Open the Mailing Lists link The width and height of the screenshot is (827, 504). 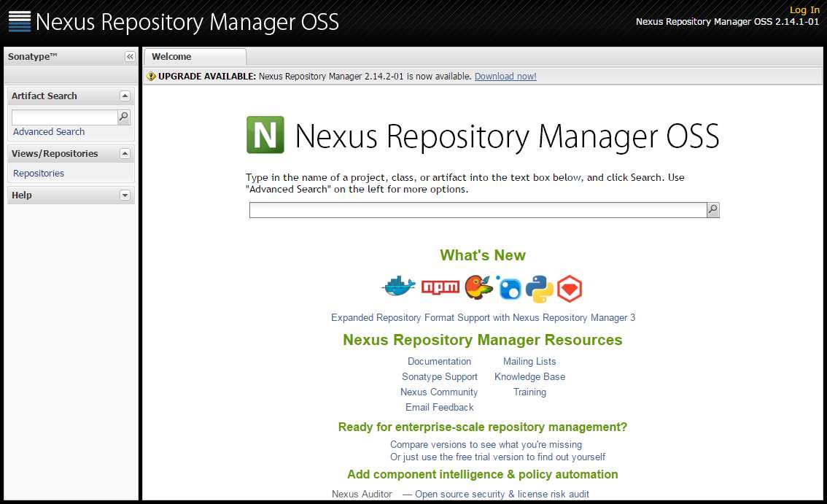pyautogui.click(x=529, y=362)
